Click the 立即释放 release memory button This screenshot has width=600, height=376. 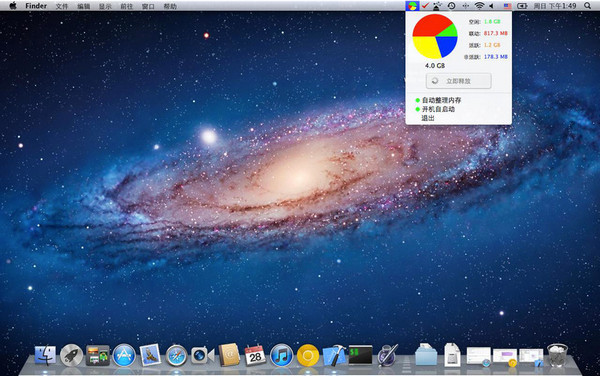point(458,81)
